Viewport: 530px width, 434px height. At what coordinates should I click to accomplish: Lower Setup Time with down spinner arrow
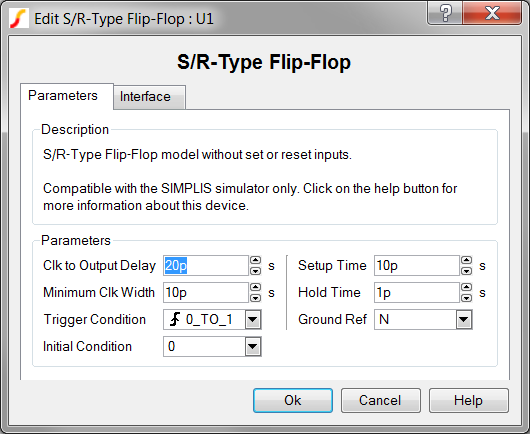pos(466,271)
